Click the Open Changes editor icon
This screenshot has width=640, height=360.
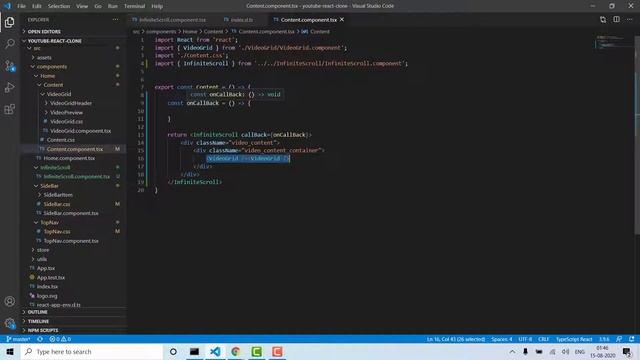(603, 20)
